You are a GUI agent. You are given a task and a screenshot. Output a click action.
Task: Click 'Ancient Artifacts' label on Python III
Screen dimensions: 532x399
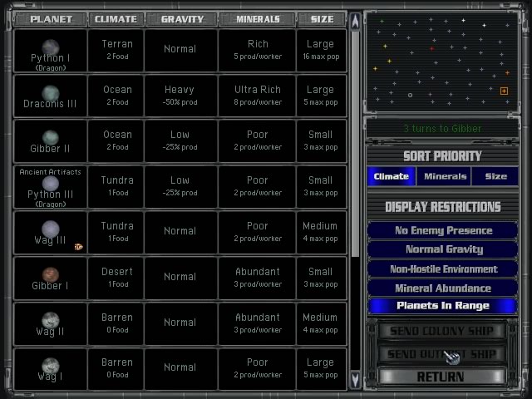(x=50, y=172)
